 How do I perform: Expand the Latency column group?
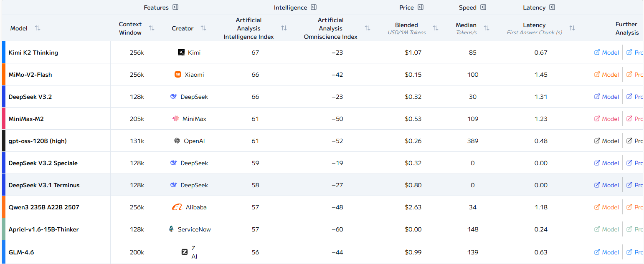[552, 8]
